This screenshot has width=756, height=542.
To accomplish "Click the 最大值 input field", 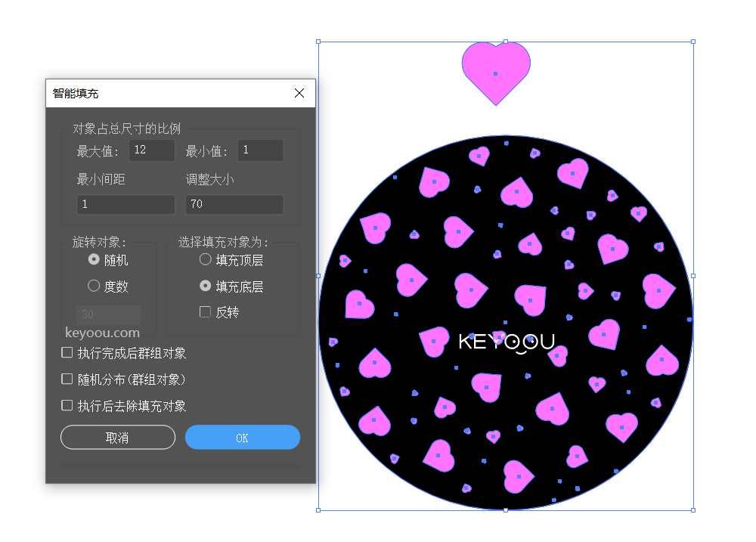I will click(x=152, y=150).
